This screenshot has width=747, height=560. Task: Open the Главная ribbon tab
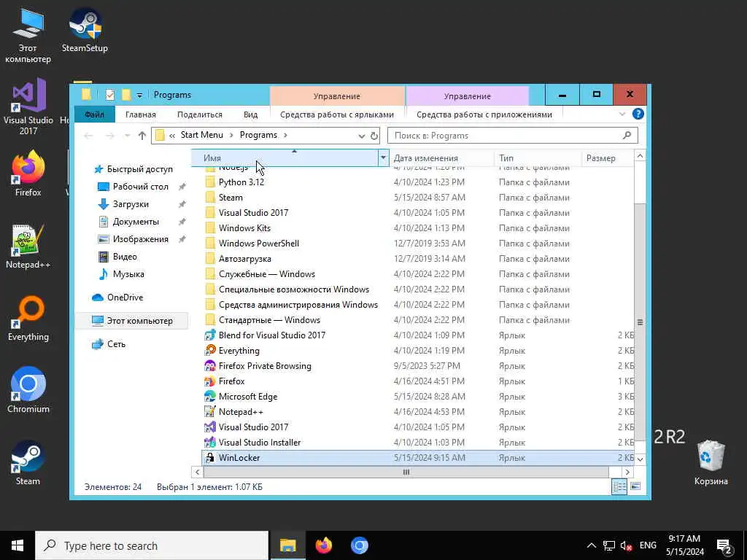(141, 114)
